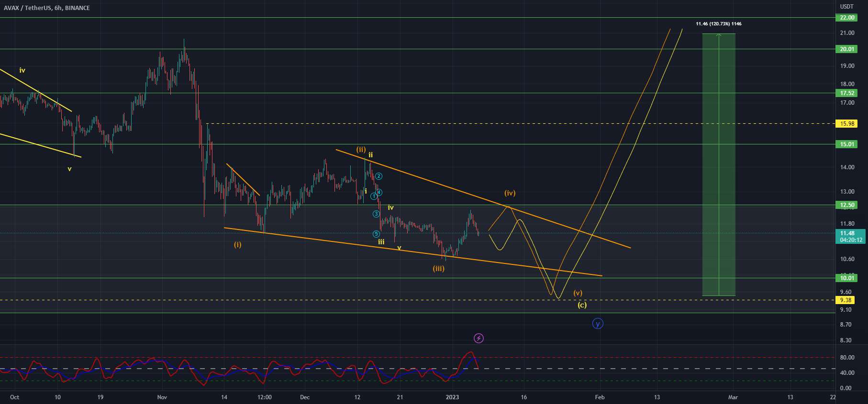Select the circled 2 sub-wave marker

[x=378, y=176]
